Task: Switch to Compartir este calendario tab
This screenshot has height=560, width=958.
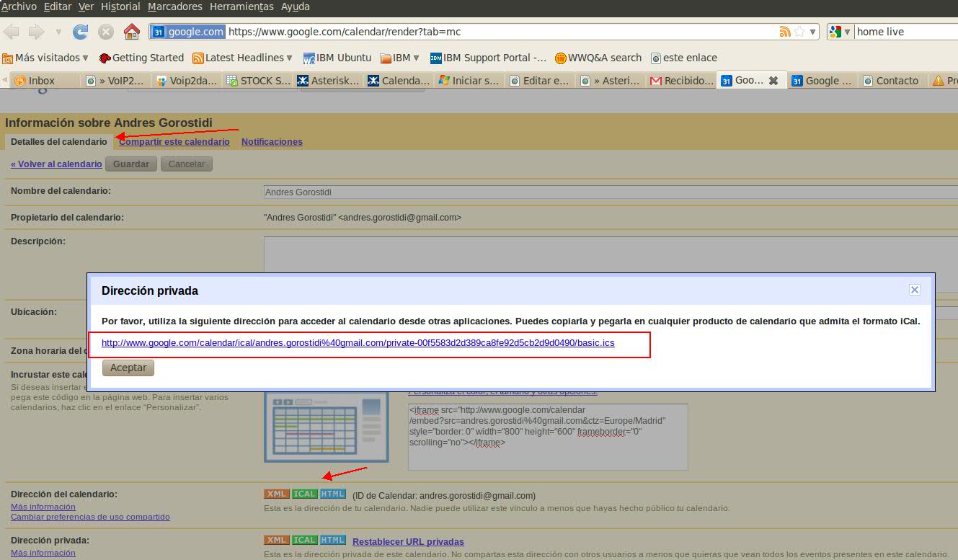Action: pyautogui.click(x=174, y=142)
